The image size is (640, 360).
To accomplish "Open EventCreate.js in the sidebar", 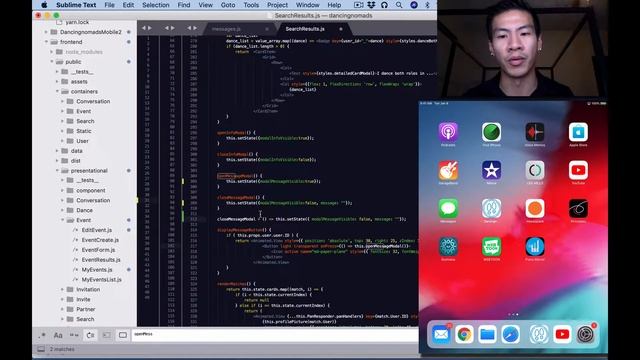I will tap(100, 240).
